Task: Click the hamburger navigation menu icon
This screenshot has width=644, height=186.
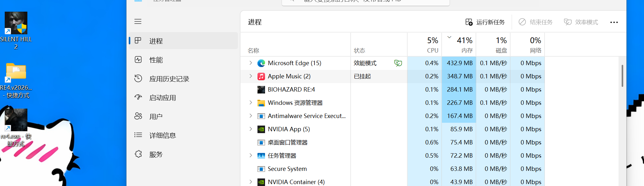Action: tap(138, 21)
